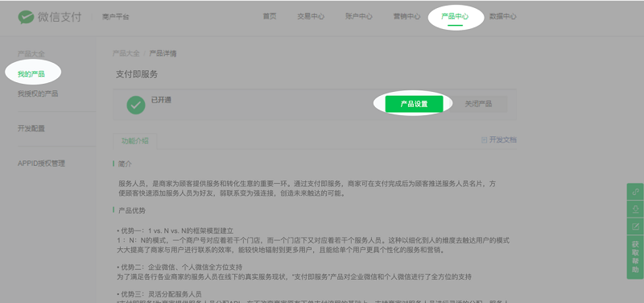
Task: Click the 产品优势 section heading
Action: [132, 210]
